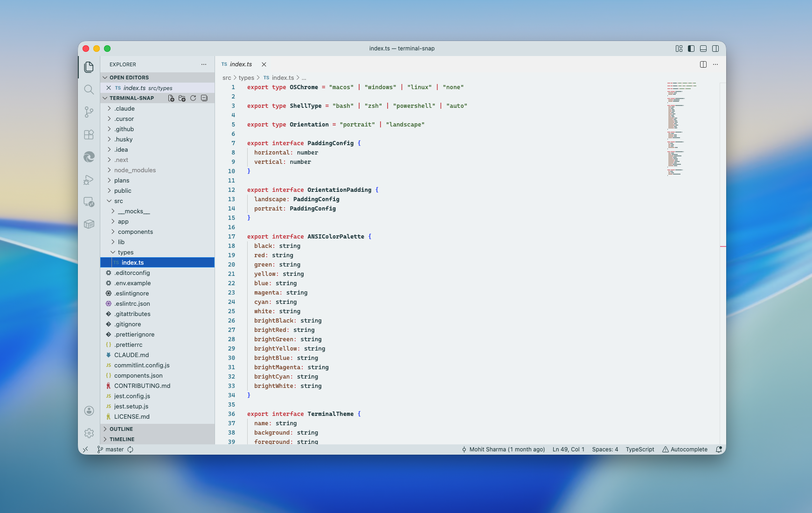Screen dimensions: 812x513
Task: Click src in the breadcrumb
Action: pyautogui.click(x=227, y=78)
